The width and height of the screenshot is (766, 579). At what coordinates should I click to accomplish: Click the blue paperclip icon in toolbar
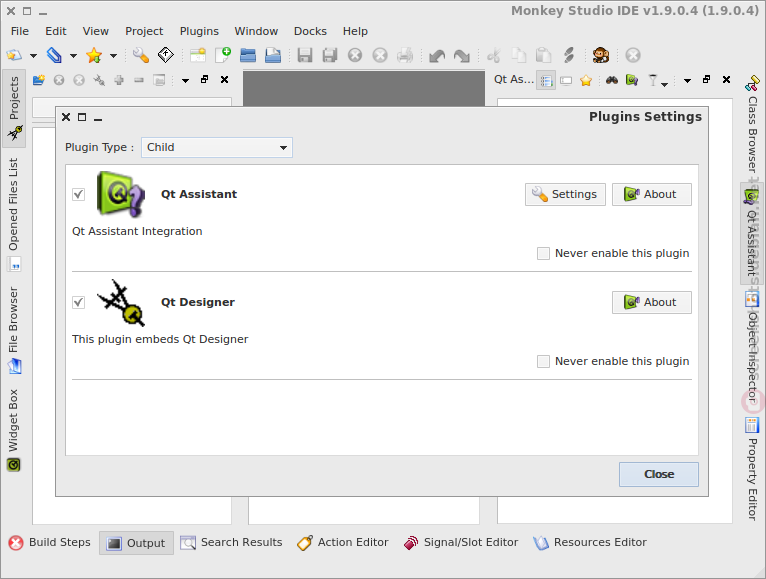click(54, 55)
